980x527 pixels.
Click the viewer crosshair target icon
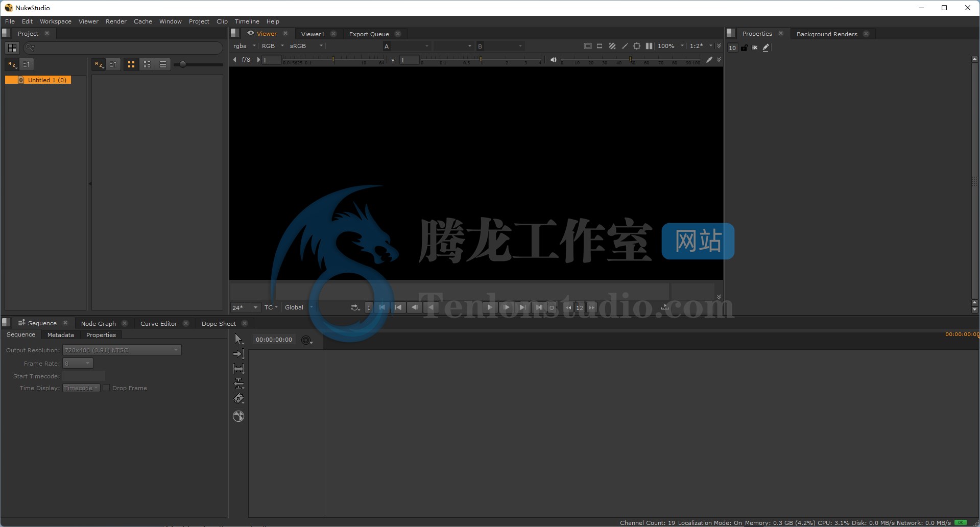637,46
